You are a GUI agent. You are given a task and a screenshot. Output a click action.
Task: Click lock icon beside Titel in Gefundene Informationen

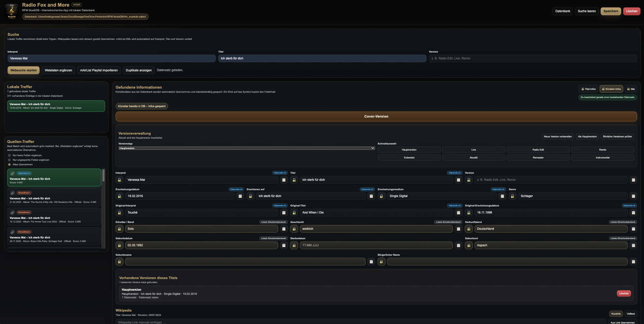[294, 180]
